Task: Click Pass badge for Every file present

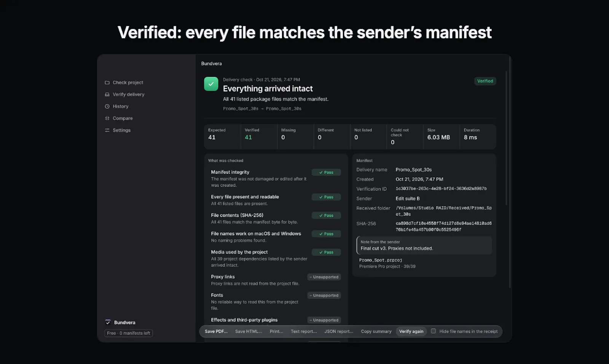Action: click(326, 197)
